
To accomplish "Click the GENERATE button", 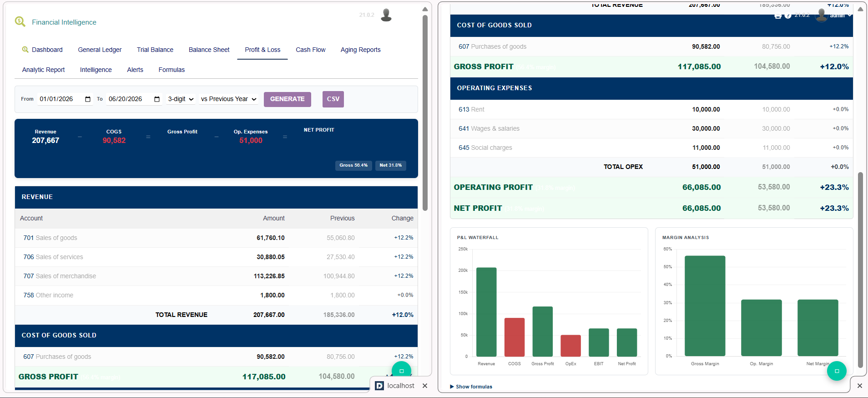I will coord(288,99).
